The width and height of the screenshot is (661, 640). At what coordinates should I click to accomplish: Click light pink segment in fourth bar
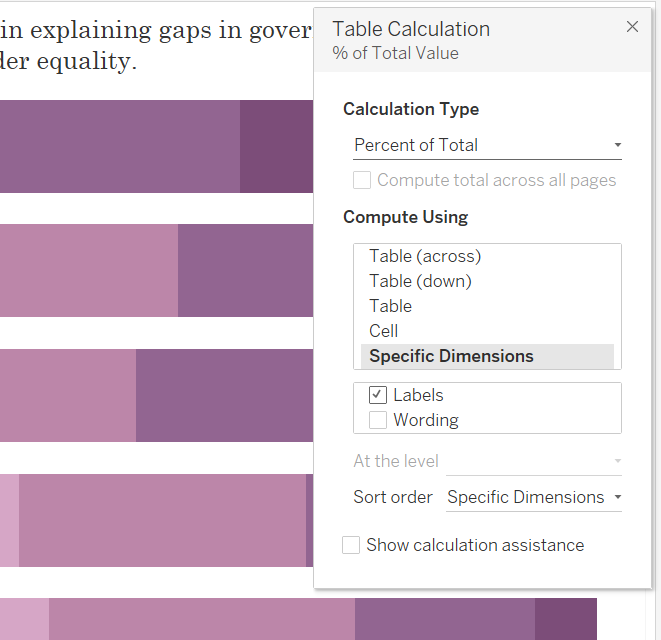(x=9, y=520)
